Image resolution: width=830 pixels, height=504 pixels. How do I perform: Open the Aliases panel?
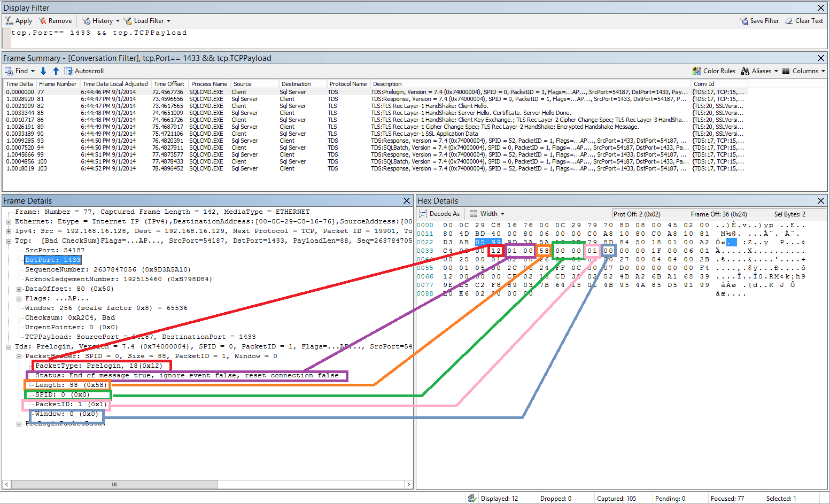click(759, 70)
